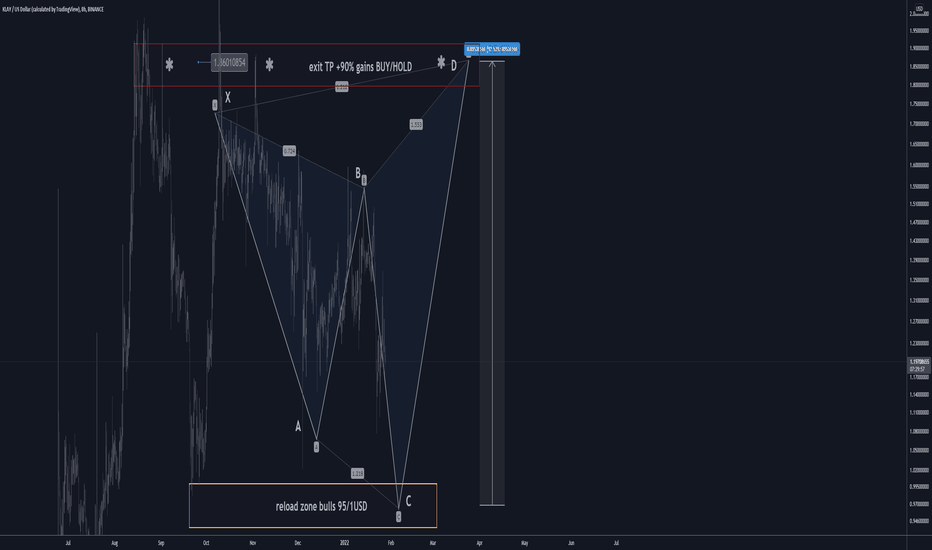Click the Sep label on time axis
The image size is (932, 550).
[160, 543]
